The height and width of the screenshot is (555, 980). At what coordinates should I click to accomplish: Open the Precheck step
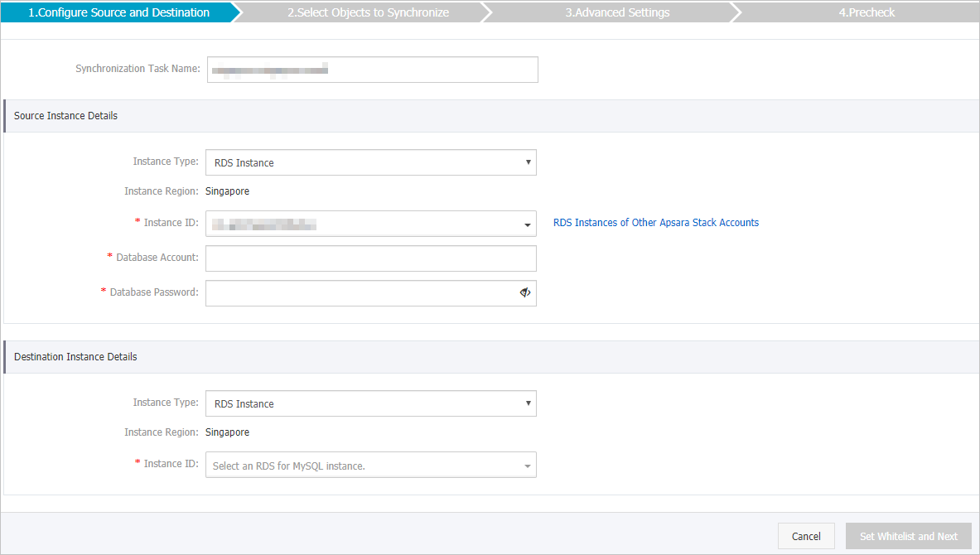(x=867, y=12)
